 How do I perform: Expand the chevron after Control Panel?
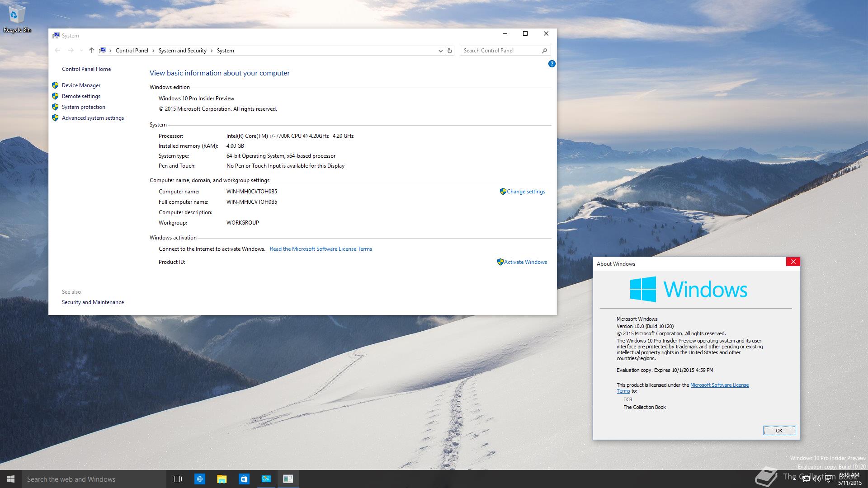point(153,51)
